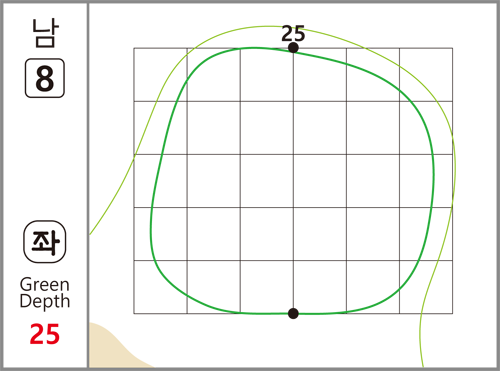Click the bottom-right grid cell
Viewport: 500px width, 371px height.
point(426,287)
